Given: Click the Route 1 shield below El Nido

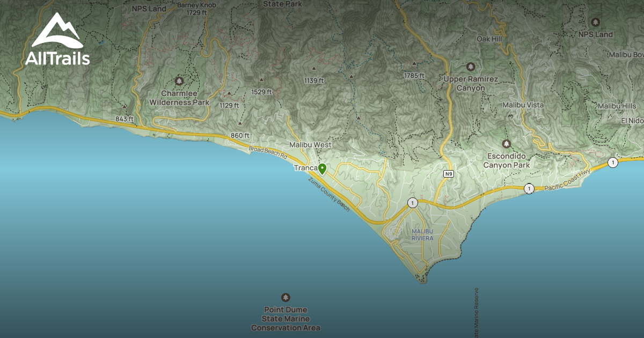Looking at the screenshot, I should click(612, 162).
